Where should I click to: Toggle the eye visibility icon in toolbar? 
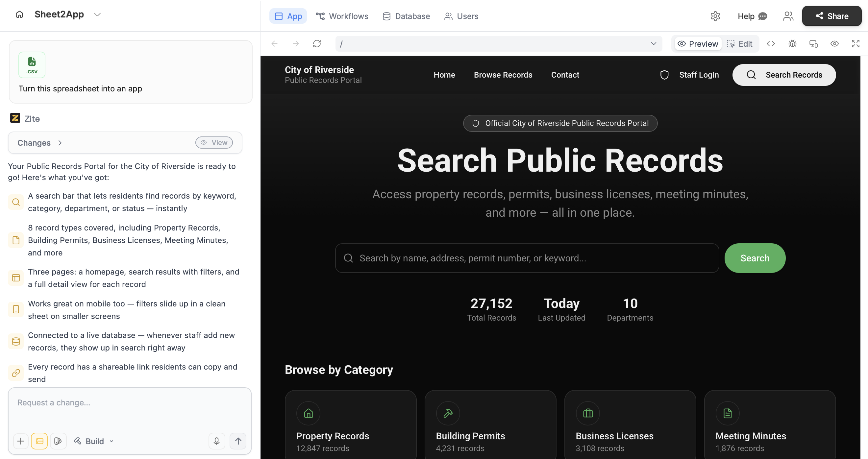click(x=834, y=44)
